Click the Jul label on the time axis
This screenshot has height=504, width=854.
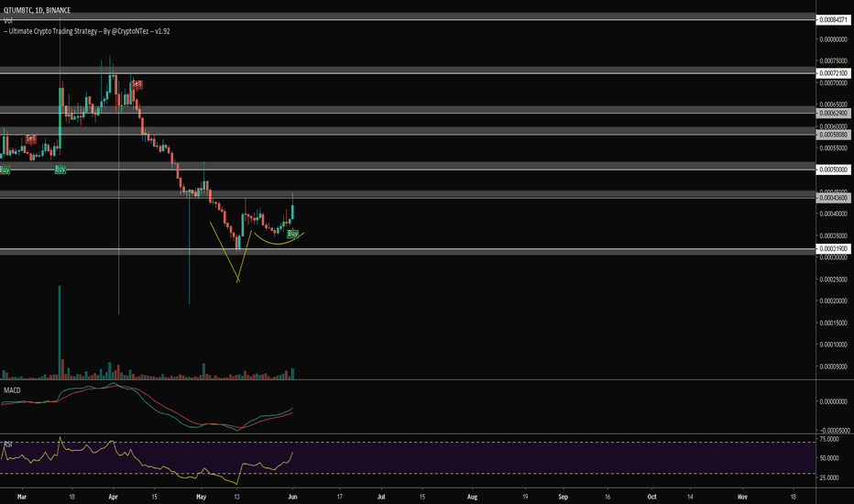click(381, 497)
